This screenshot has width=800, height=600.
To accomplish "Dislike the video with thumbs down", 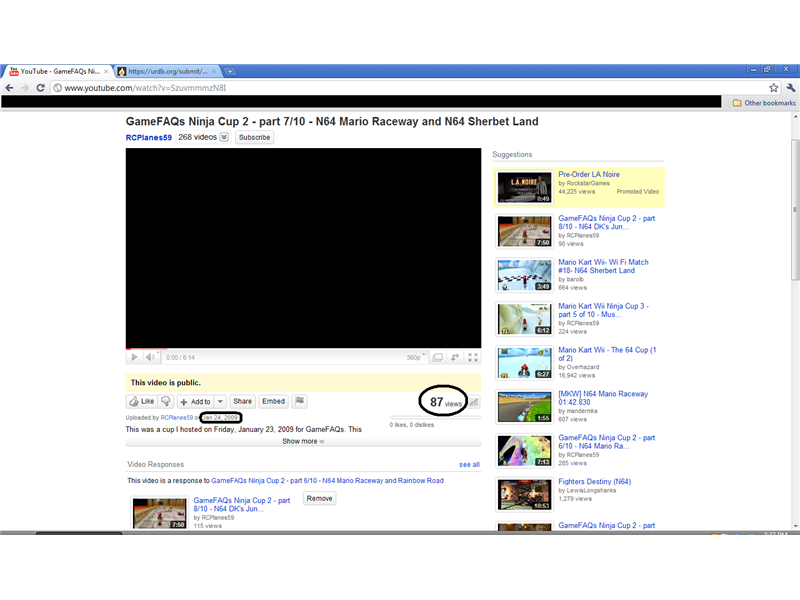I will tap(163, 401).
